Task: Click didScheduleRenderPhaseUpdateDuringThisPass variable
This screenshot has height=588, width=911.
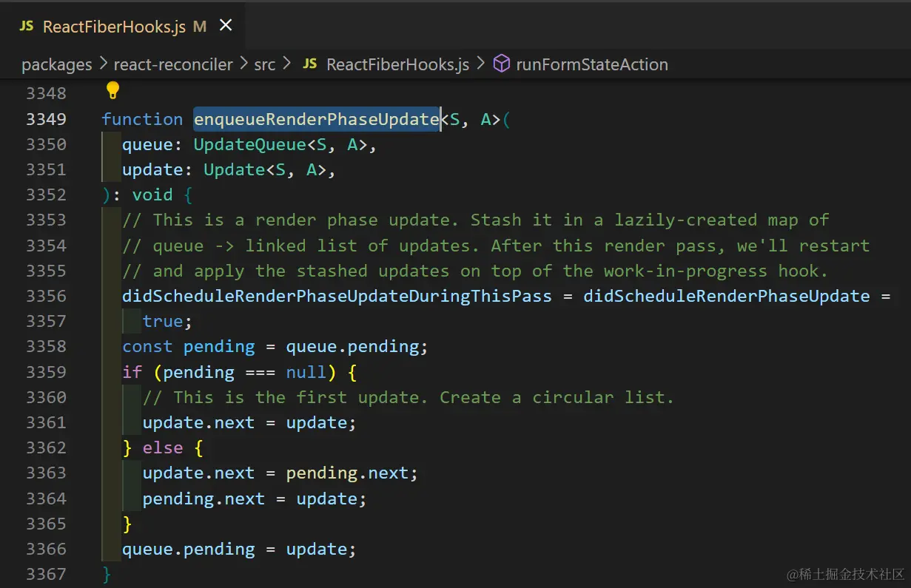Action: point(337,296)
